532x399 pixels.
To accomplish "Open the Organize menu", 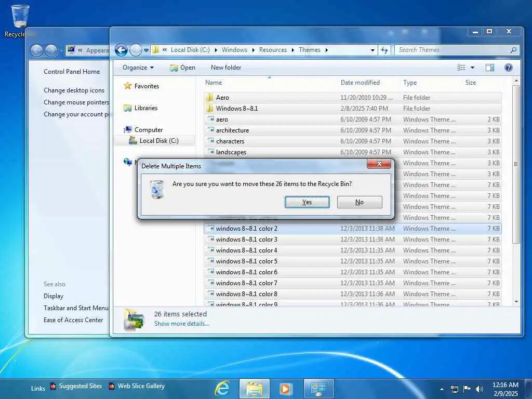I will 138,68.
